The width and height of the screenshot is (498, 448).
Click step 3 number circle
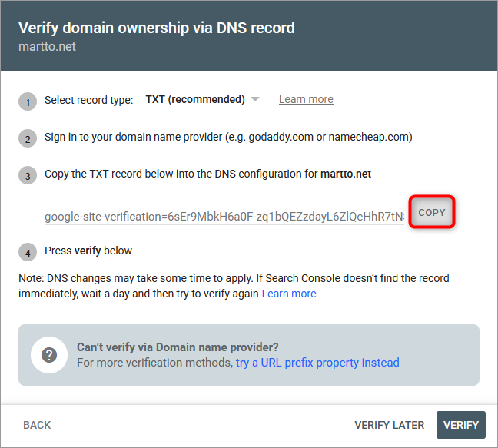click(x=28, y=175)
